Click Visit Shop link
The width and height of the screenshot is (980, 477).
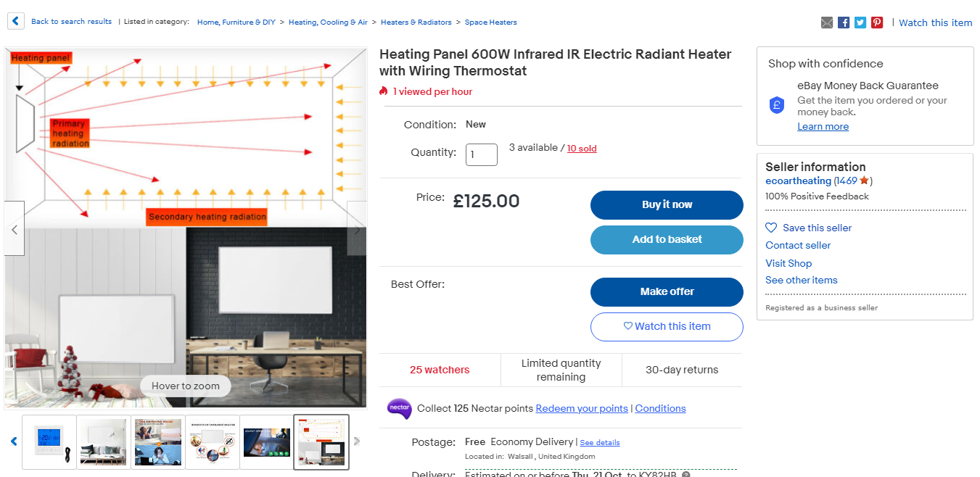788,263
